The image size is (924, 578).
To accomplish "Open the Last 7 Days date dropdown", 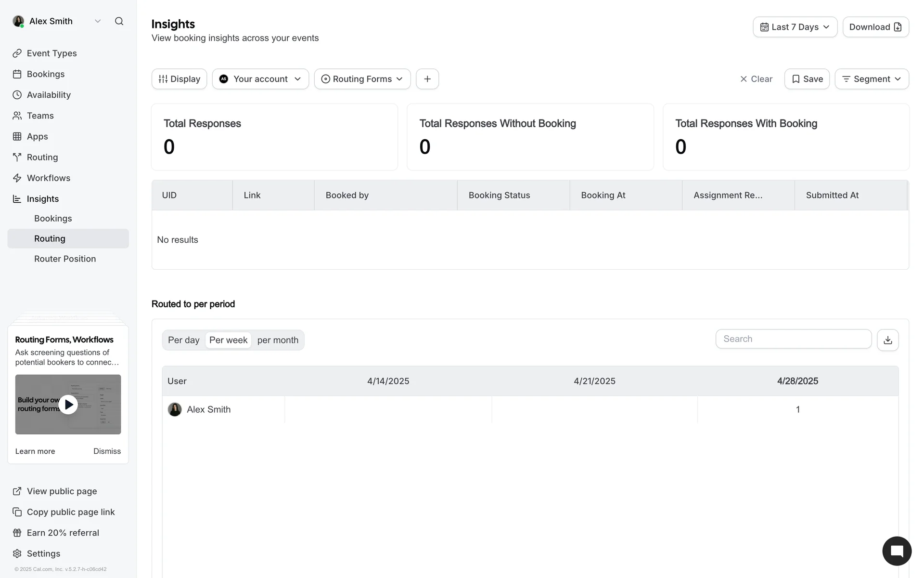I will pyautogui.click(x=795, y=27).
